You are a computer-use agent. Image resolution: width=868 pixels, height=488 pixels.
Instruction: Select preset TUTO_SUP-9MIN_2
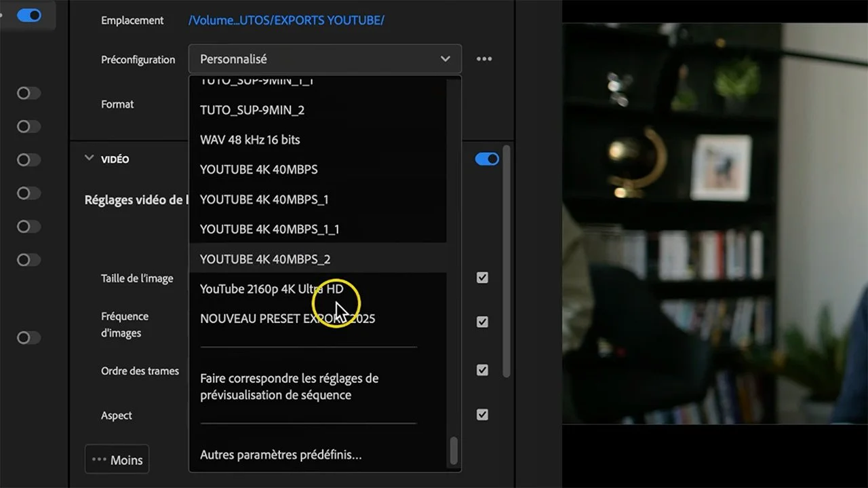coord(317,110)
